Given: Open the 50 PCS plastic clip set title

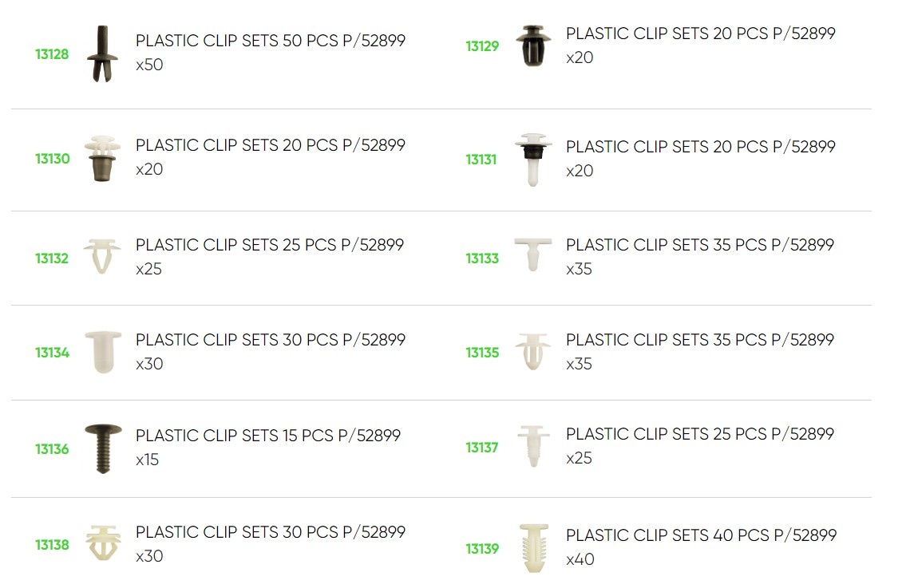Looking at the screenshot, I should coord(271,41).
